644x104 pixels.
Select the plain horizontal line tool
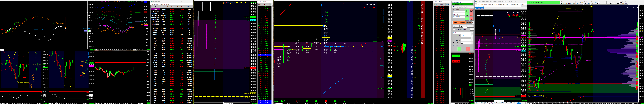coord(608,3)
